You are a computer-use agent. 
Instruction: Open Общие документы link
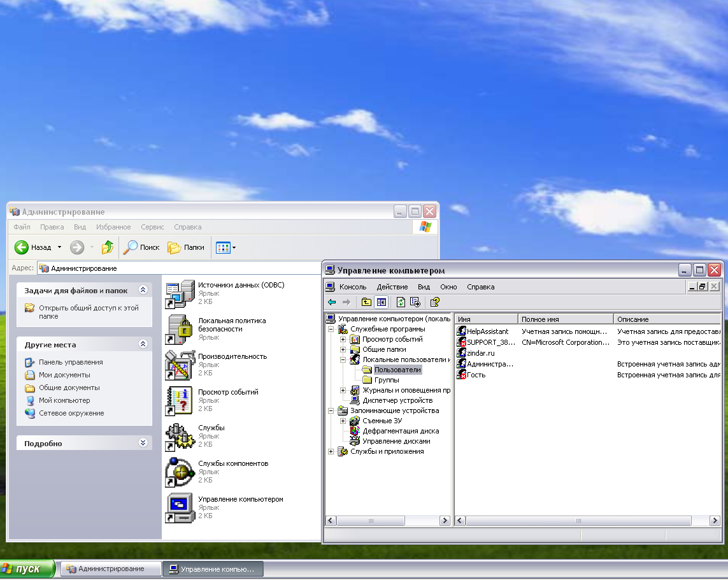(69, 388)
